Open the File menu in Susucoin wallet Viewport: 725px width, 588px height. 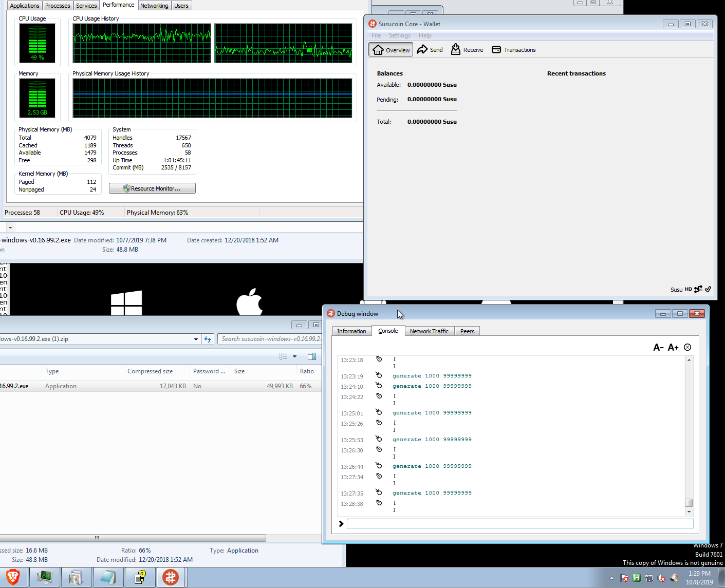pos(376,35)
